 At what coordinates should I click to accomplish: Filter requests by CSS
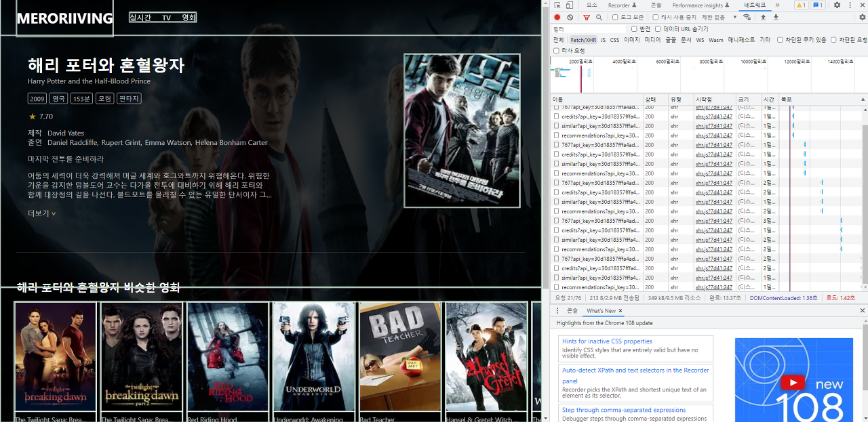[614, 40]
